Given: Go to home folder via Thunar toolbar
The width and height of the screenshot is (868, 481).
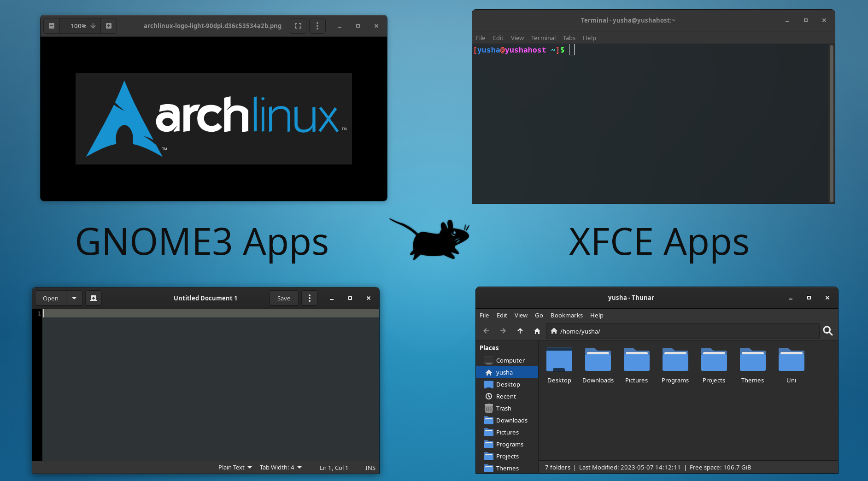Looking at the screenshot, I should pyautogui.click(x=537, y=331).
